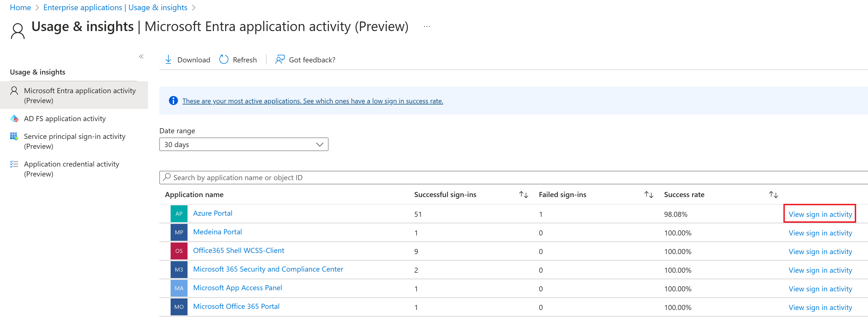Screen dimensions: 868x321
Task: Click the Refresh button label
Action: 244,60
